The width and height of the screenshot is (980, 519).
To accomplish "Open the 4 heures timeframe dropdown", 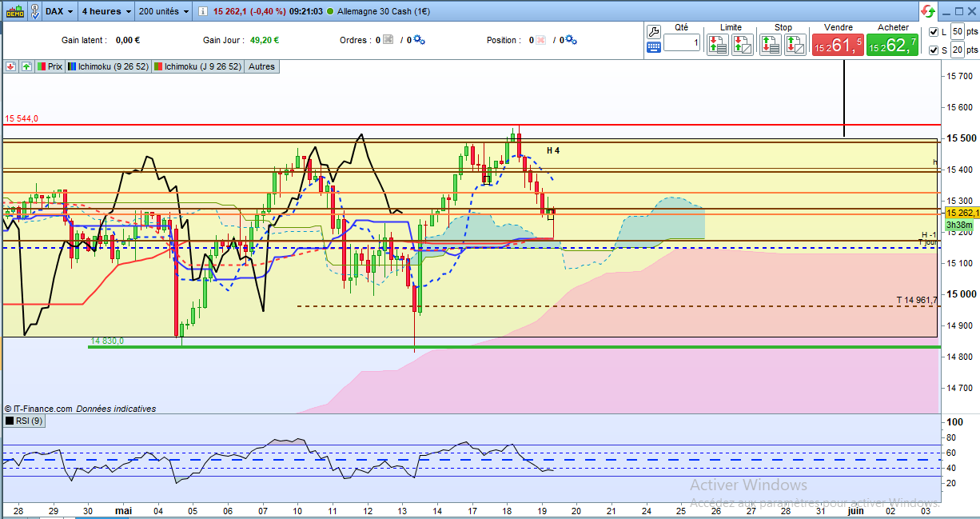I will [x=105, y=11].
